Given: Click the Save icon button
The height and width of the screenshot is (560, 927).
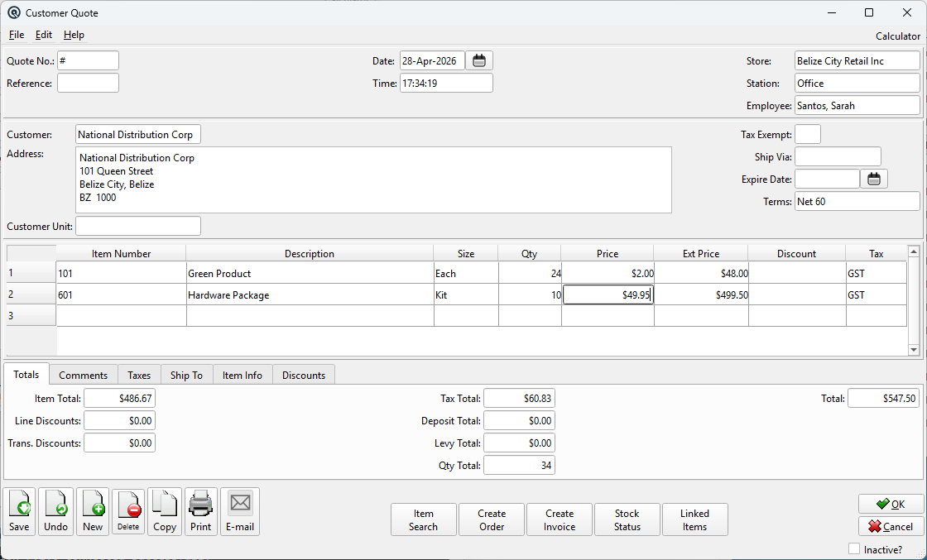Looking at the screenshot, I should click(x=20, y=511).
